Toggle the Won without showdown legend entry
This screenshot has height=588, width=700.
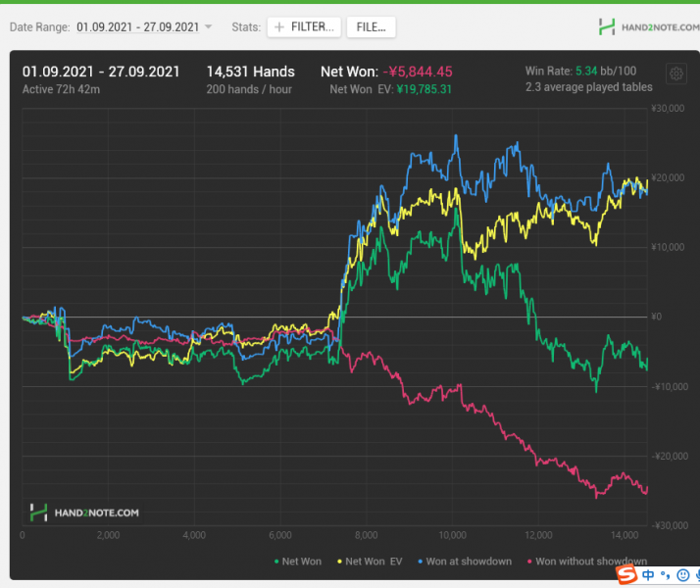[585, 562]
